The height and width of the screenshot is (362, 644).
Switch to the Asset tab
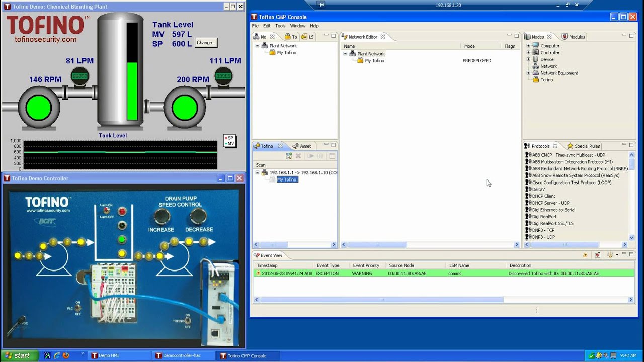pyautogui.click(x=302, y=146)
